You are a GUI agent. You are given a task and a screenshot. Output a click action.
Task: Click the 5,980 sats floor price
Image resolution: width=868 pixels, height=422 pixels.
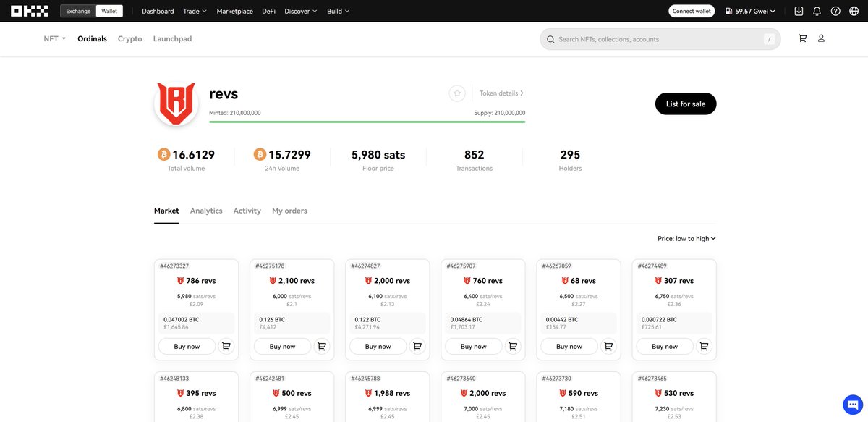(378, 155)
